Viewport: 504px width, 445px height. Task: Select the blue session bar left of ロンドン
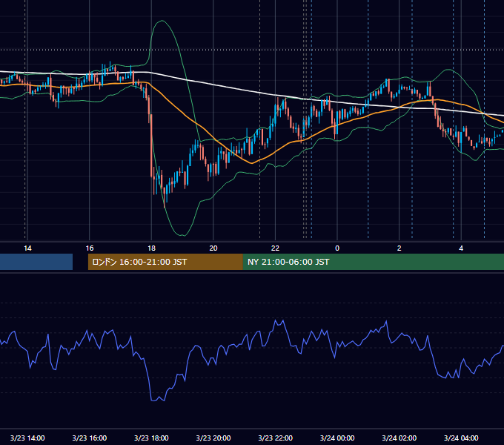point(36,262)
